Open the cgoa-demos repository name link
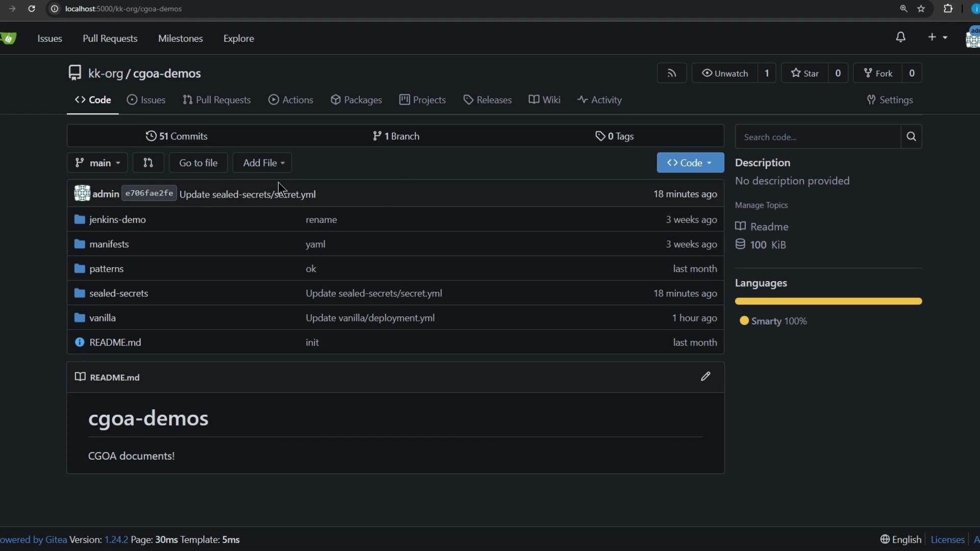Screen dimensions: 980x551 [x=167, y=73]
